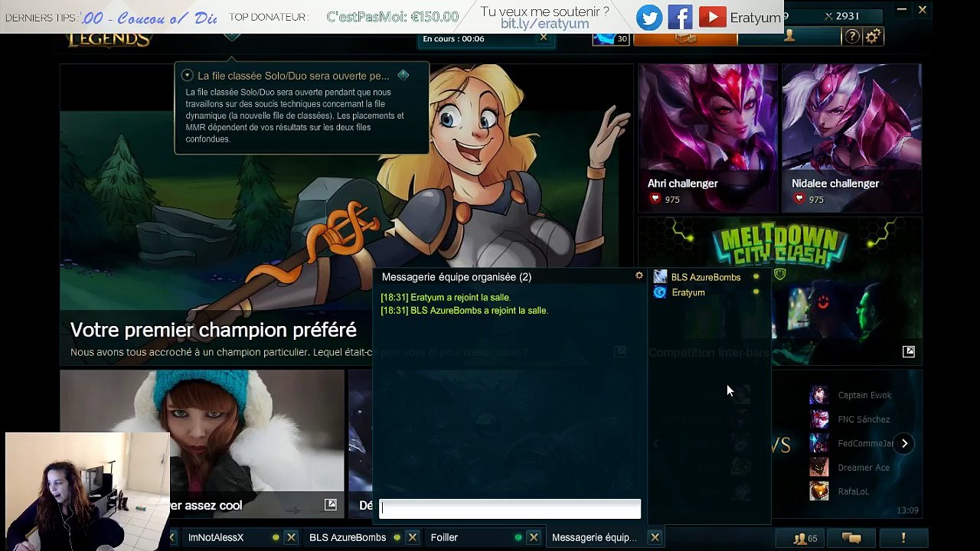Open the chat rooms speech bubble button
The image size is (980, 551).
(x=851, y=538)
